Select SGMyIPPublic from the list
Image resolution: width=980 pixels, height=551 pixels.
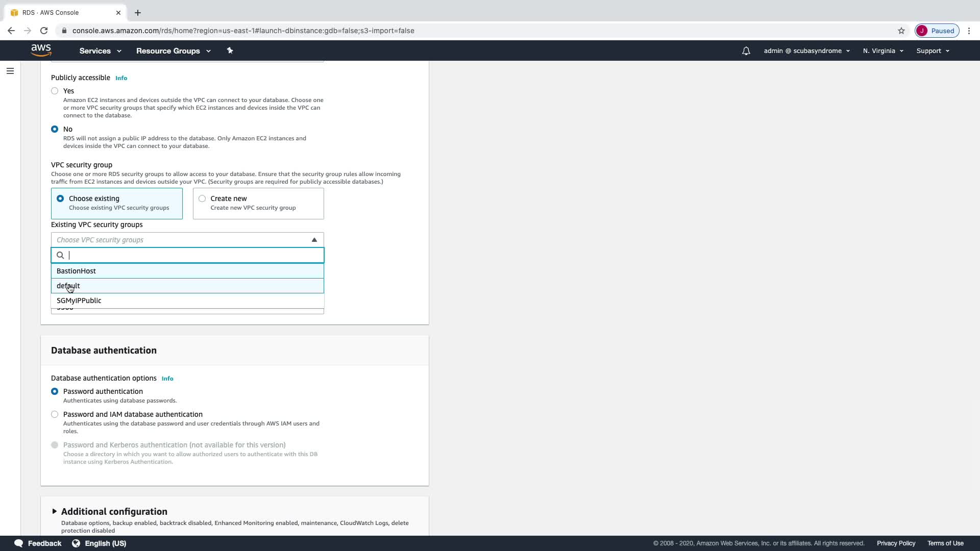point(79,300)
